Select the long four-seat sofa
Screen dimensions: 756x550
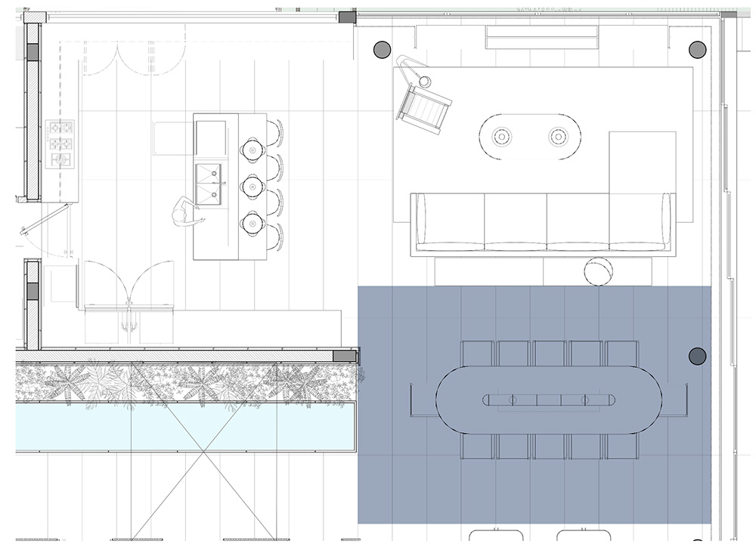541,225
